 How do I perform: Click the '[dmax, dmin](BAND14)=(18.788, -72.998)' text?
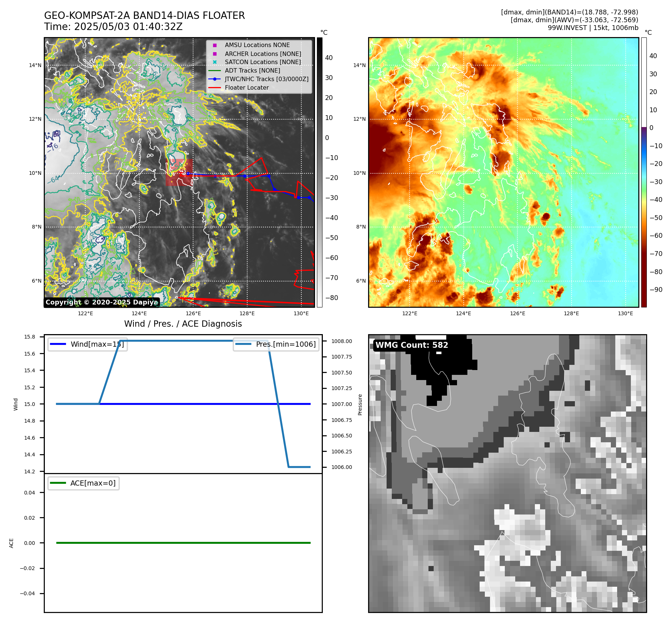570,12
